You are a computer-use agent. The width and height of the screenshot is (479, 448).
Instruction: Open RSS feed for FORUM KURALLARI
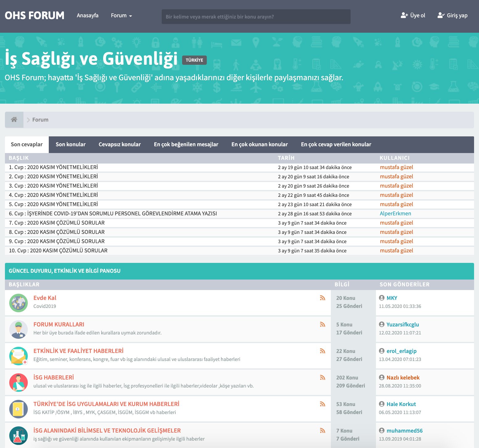click(323, 324)
